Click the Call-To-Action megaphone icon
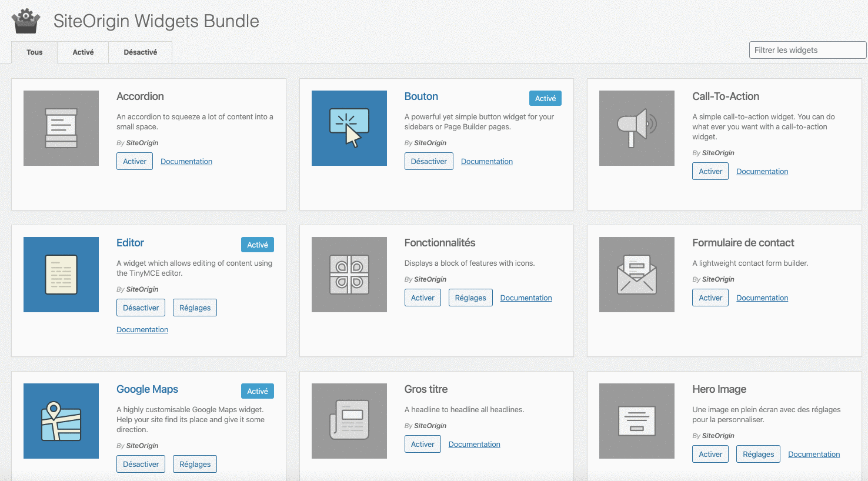The height and width of the screenshot is (481, 868). click(x=636, y=128)
